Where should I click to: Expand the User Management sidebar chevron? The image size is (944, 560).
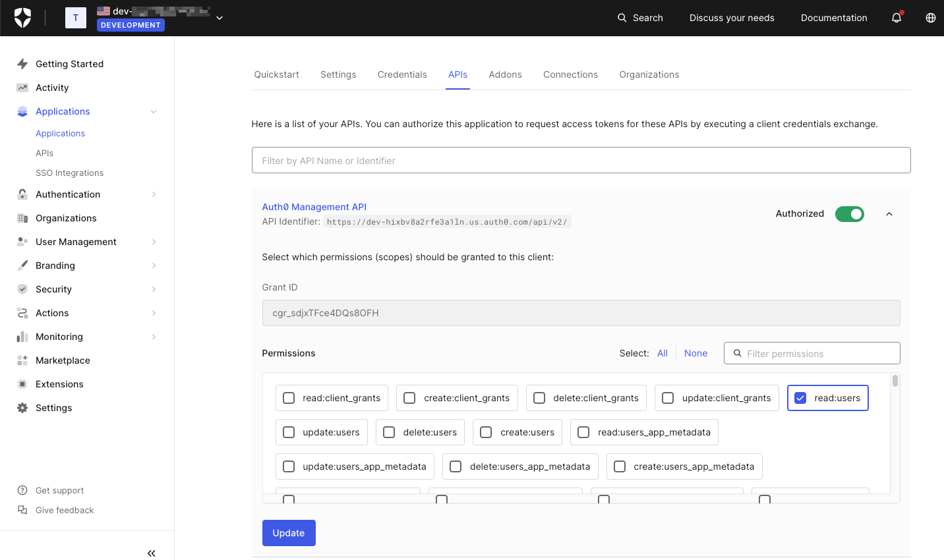(154, 242)
